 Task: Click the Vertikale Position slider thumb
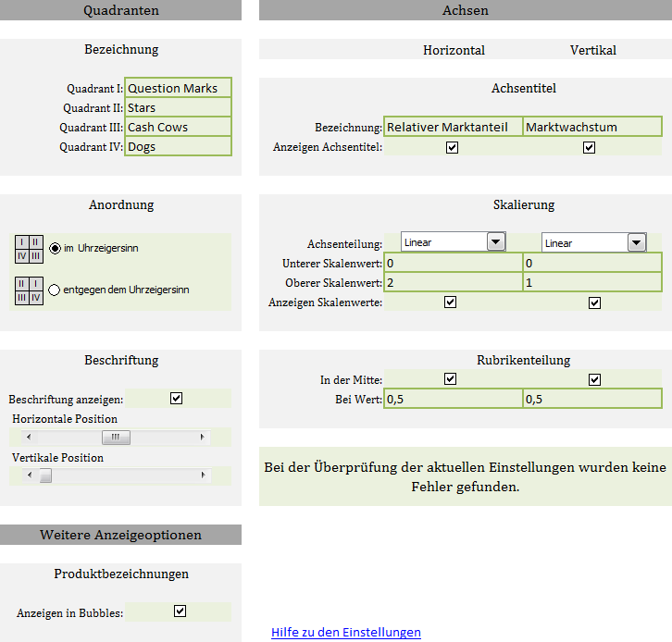[x=44, y=475]
